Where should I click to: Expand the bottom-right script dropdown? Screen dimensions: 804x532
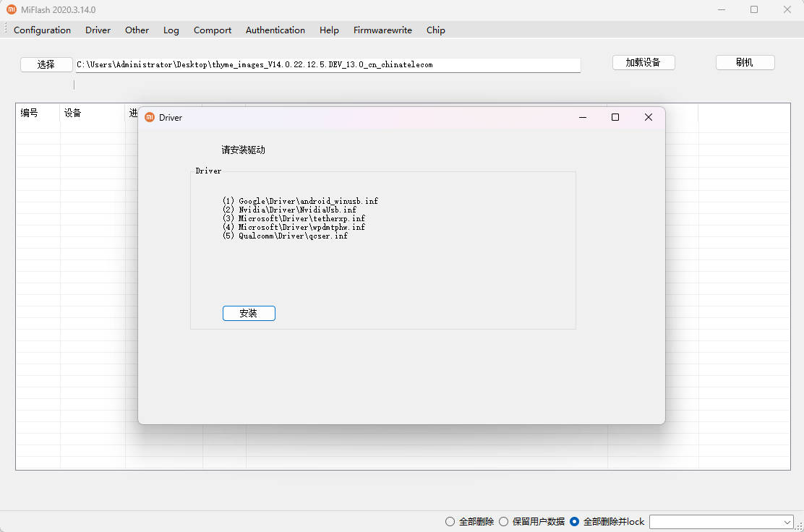tap(787, 522)
